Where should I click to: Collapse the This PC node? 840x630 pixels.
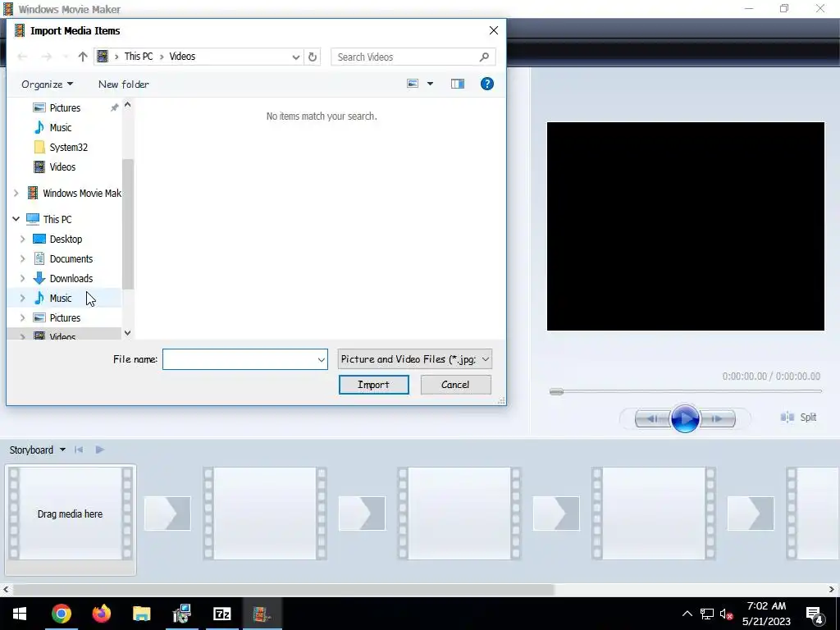pyautogui.click(x=16, y=219)
